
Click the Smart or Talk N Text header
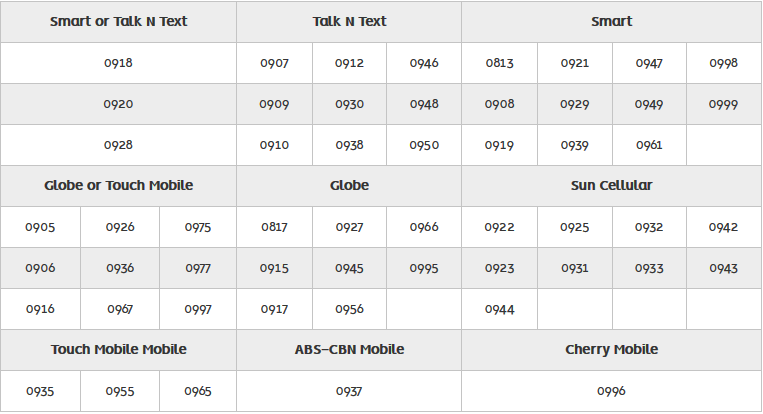[x=118, y=21]
